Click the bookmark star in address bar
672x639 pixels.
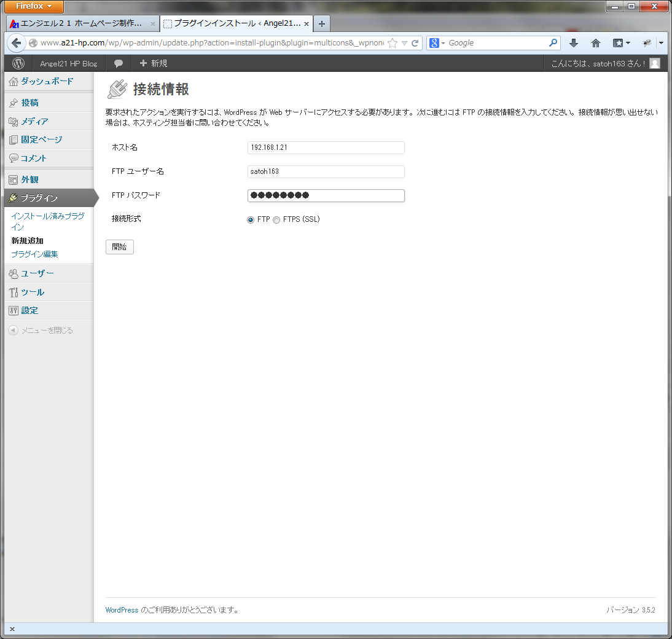(x=392, y=43)
